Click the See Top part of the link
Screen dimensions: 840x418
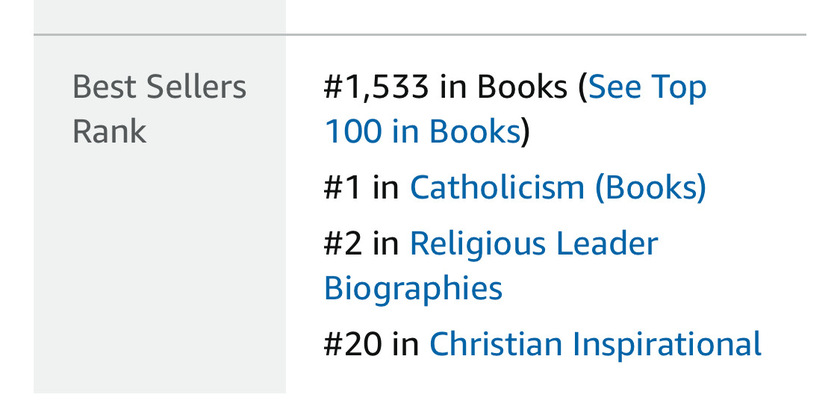click(x=647, y=87)
